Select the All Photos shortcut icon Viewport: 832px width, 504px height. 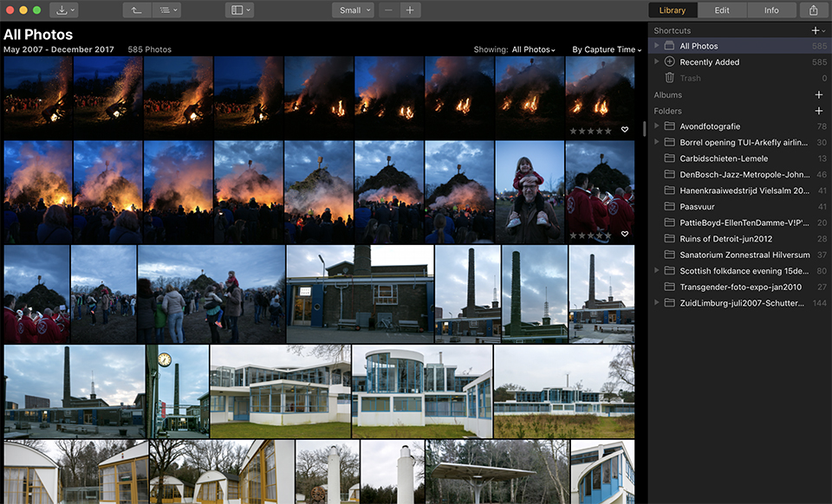click(670, 46)
